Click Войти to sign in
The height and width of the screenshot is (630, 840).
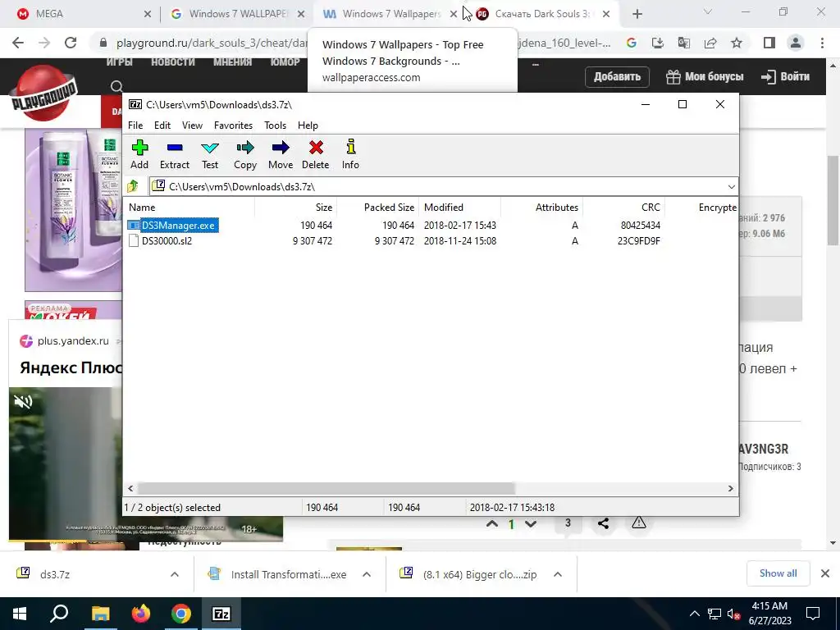(785, 76)
